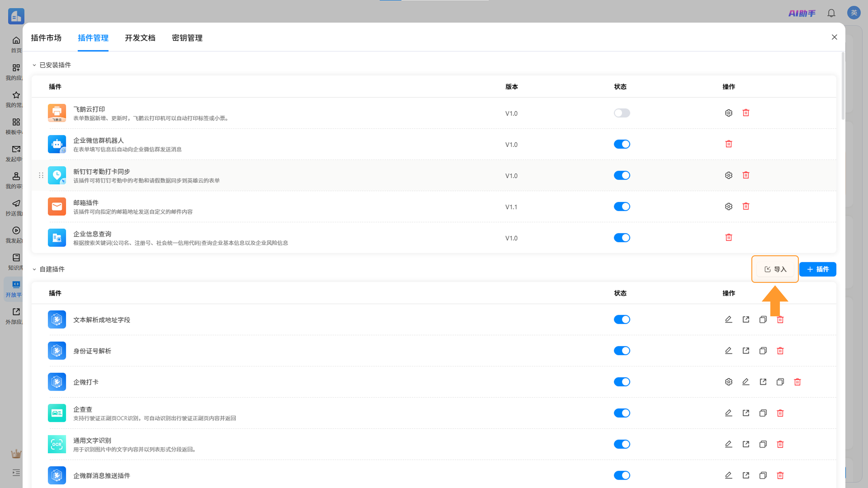
Task: Open the notifications bell
Action: click(831, 13)
